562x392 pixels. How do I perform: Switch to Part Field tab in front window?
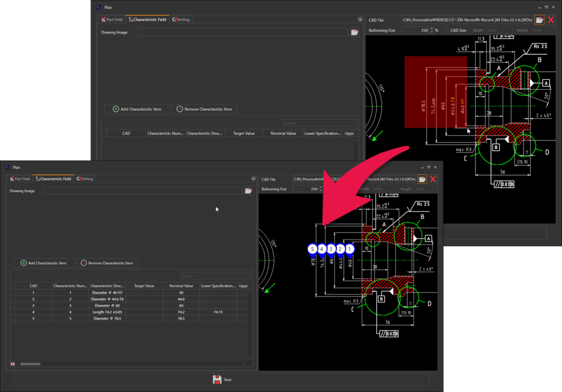coord(19,179)
